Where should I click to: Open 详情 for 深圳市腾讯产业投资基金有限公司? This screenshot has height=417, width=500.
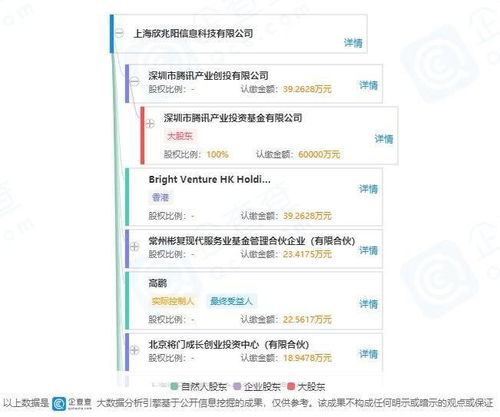[x=384, y=139]
